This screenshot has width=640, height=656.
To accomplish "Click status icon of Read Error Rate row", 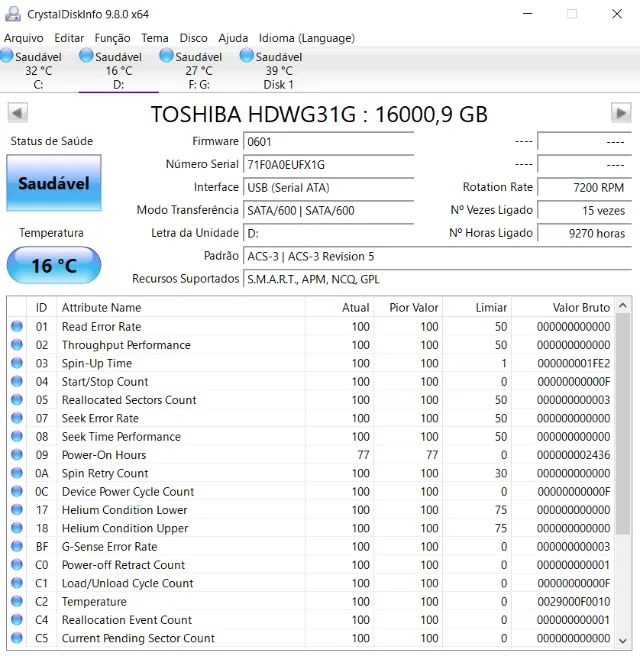I will pyautogui.click(x=17, y=326).
